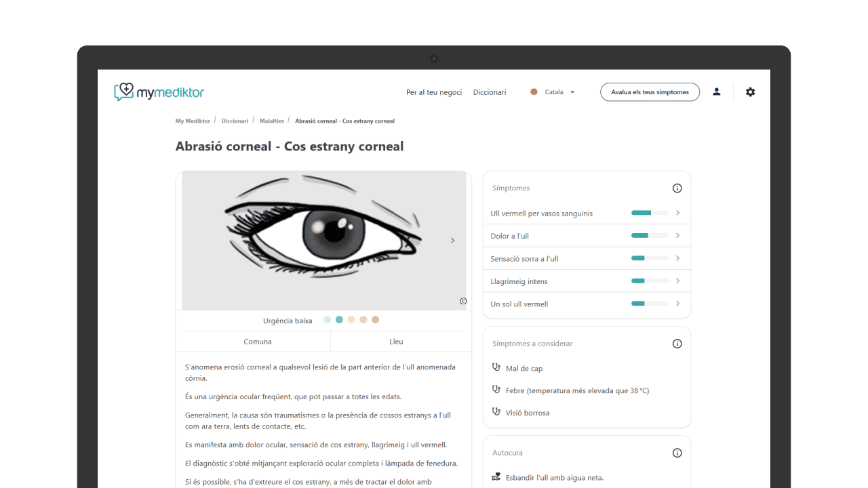The height and width of the screenshot is (488, 868).
Task: Click the copyright icon on eye image
Action: pos(463,301)
